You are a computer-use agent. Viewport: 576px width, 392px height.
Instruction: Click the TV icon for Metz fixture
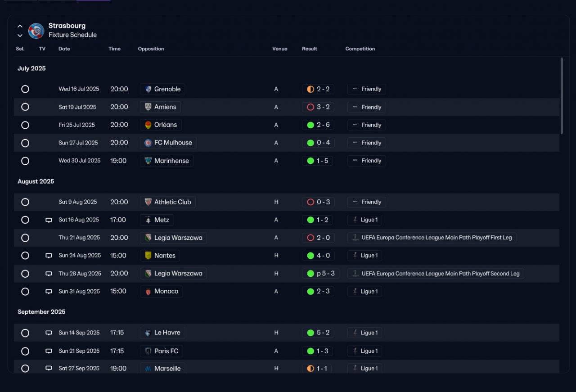click(x=49, y=220)
